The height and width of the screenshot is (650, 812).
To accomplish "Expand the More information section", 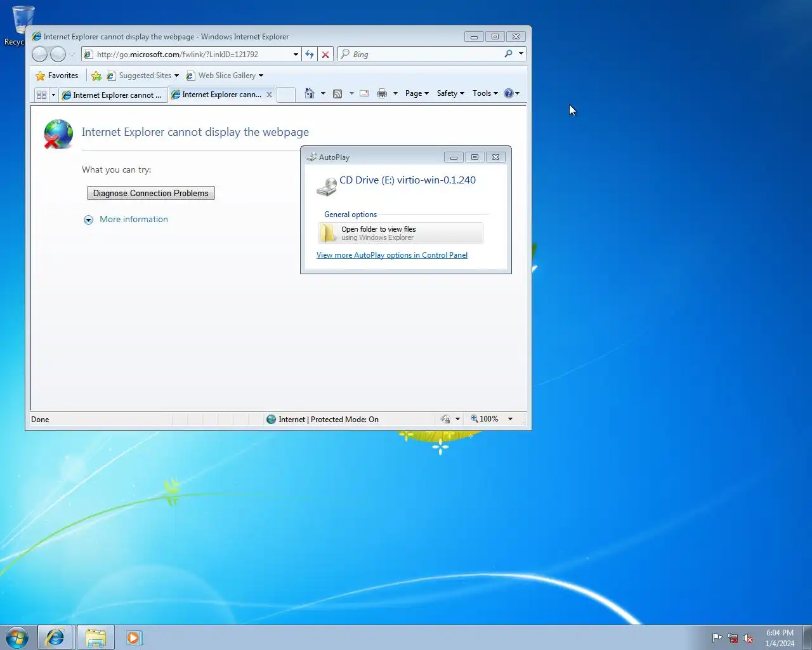I will (88, 220).
